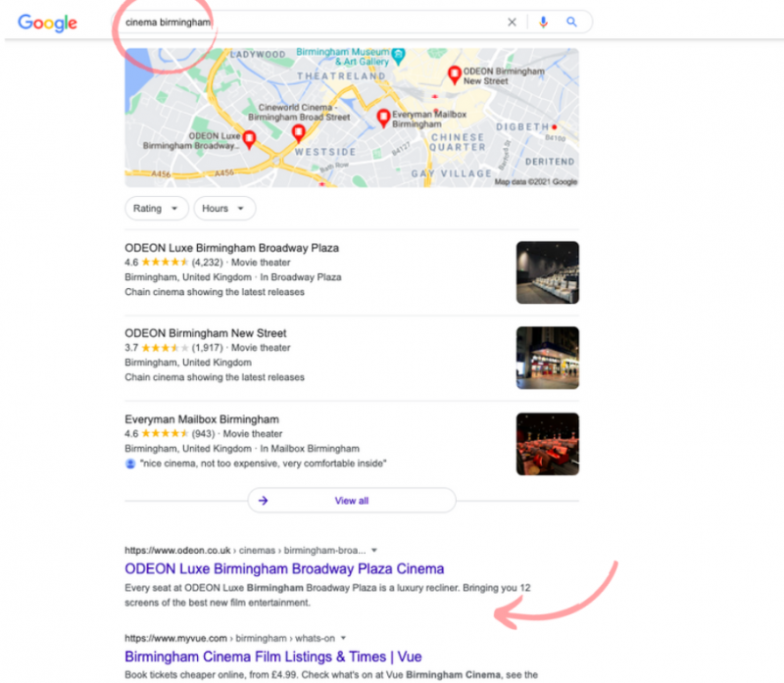Expand myvue.com result options arrow
The height and width of the screenshot is (683, 784).
344,638
